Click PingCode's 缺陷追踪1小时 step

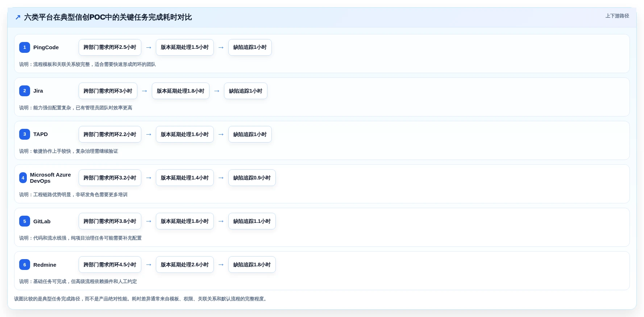(250, 47)
